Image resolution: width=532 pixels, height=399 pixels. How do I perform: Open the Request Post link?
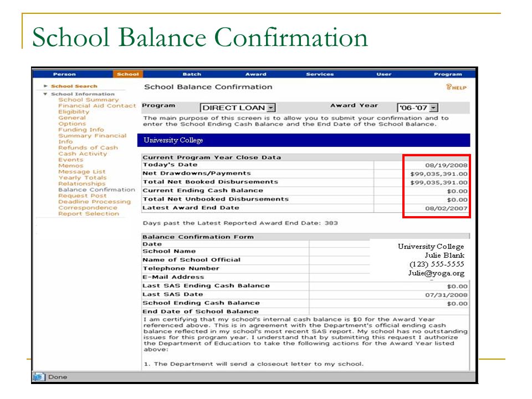(82, 196)
